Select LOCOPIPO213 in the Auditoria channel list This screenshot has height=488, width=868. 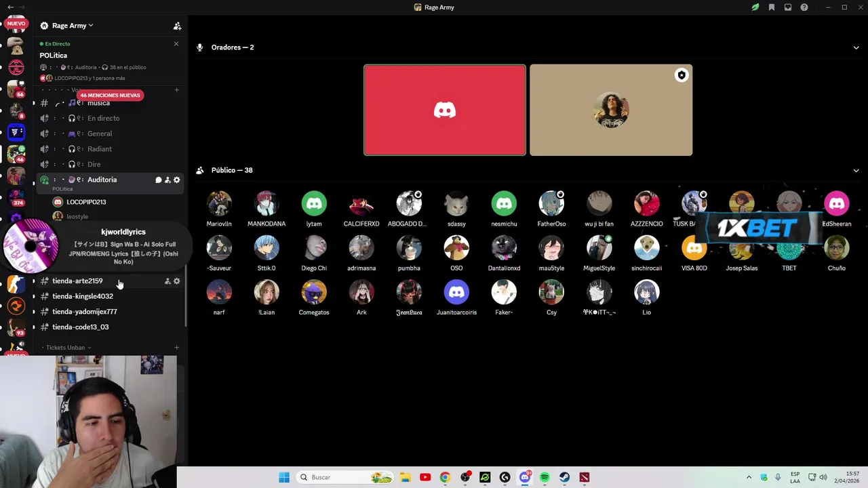click(86, 202)
